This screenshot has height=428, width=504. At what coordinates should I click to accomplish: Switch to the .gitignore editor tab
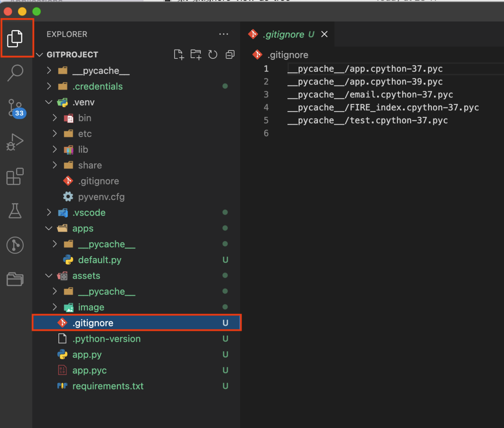coord(284,34)
